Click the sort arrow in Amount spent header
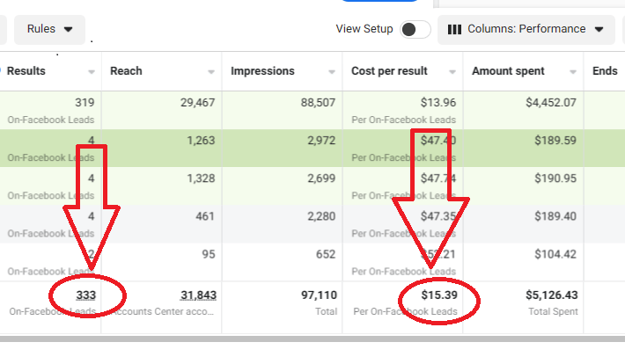Viewport: 625px width, 364px height. coord(573,72)
